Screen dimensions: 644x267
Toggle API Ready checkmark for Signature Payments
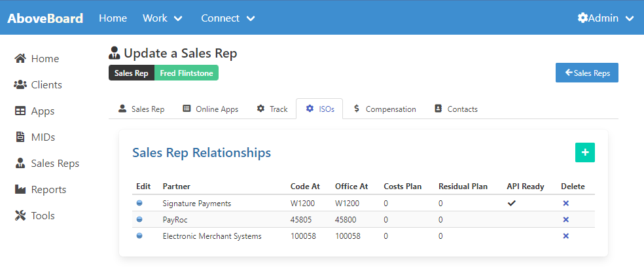click(512, 204)
